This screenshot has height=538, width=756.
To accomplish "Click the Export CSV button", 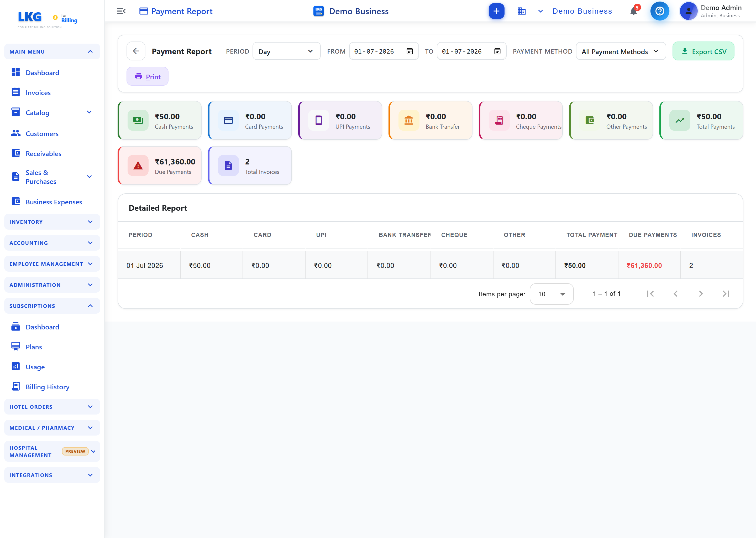I will [x=703, y=51].
